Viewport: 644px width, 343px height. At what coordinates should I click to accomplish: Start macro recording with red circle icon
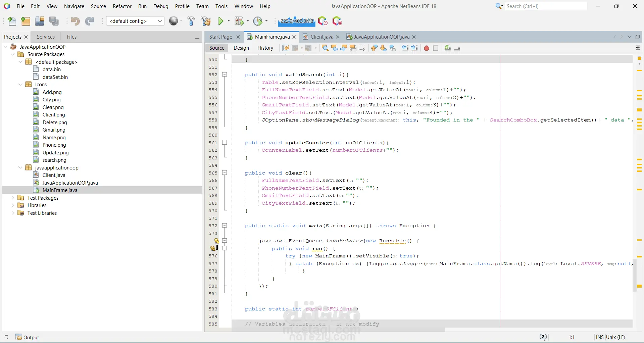click(x=426, y=48)
